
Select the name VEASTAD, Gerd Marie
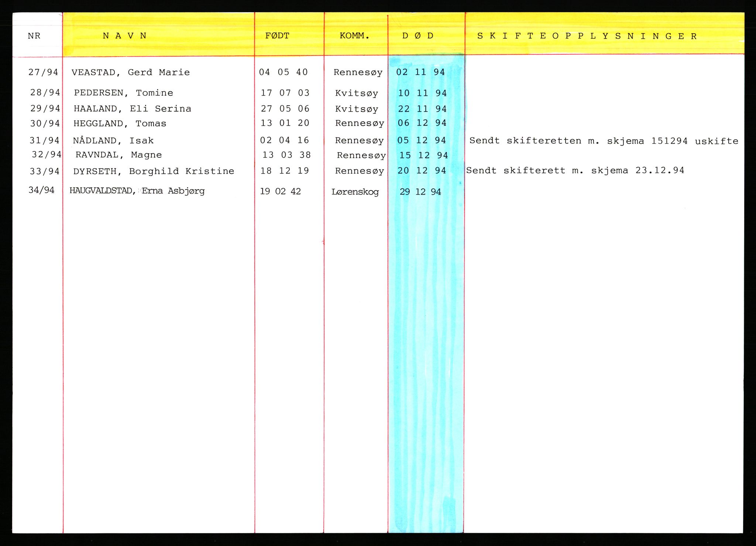point(131,72)
